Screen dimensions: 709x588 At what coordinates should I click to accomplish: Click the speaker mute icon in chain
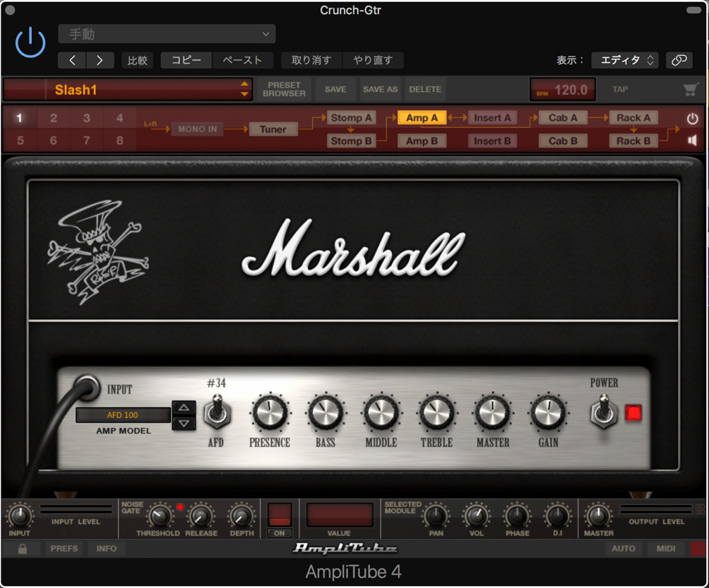(692, 140)
